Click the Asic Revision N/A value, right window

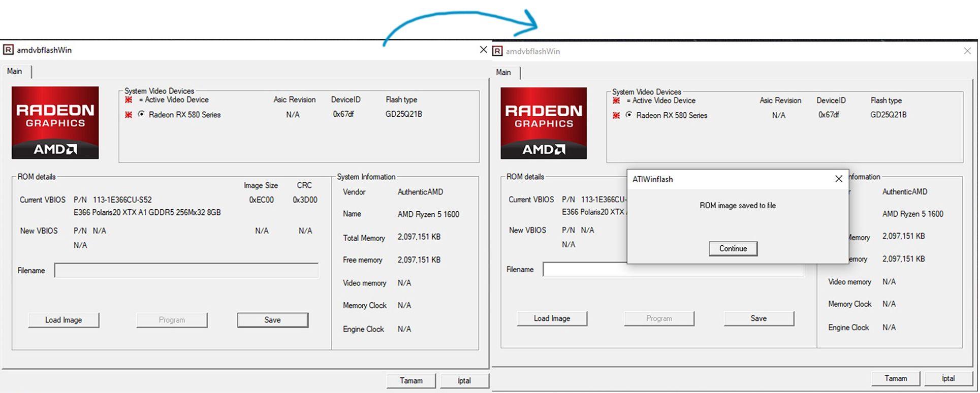coord(779,116)
